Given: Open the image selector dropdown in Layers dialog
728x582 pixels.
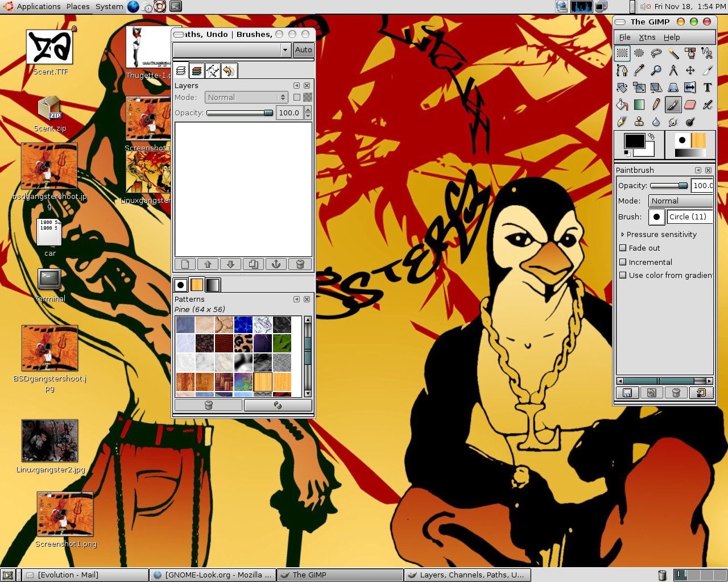Looking at the screenshot, I should coord(232,50).
